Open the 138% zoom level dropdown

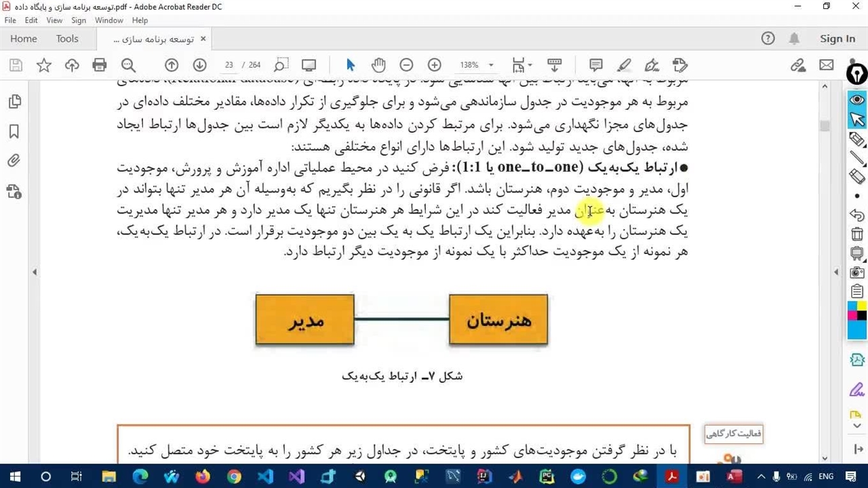[x=477, y=65]
